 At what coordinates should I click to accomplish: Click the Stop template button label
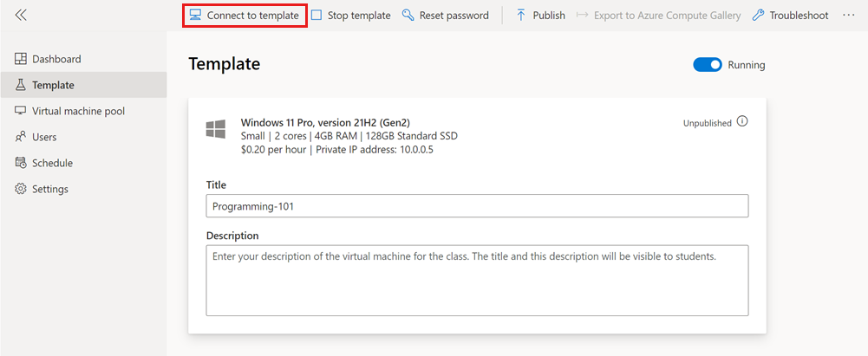coord(359,16)
